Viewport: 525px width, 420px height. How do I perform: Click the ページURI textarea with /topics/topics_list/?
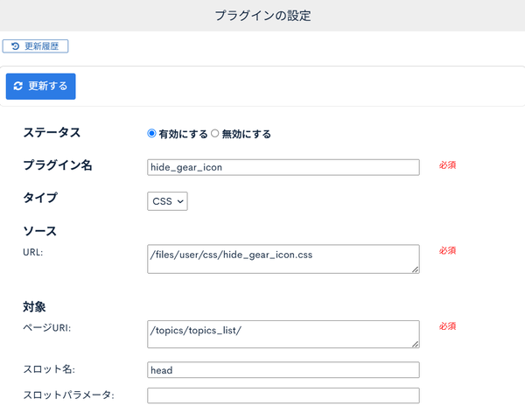(283, 334)
